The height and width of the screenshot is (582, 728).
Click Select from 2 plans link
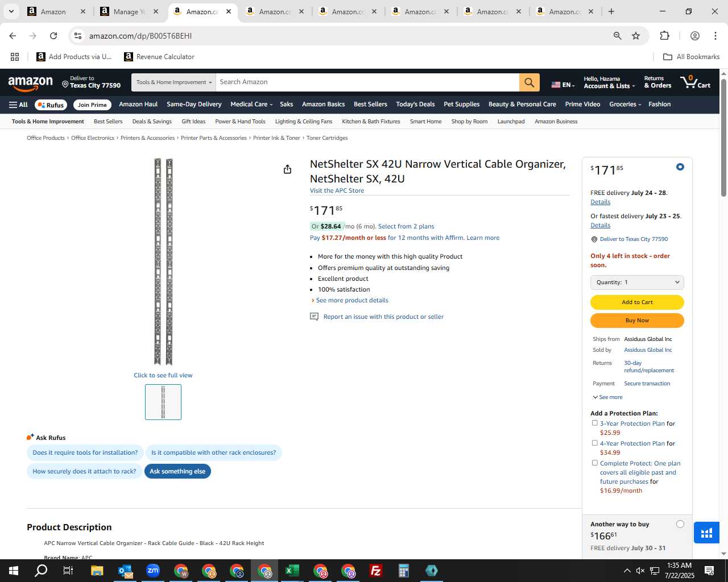coord(406,226)
